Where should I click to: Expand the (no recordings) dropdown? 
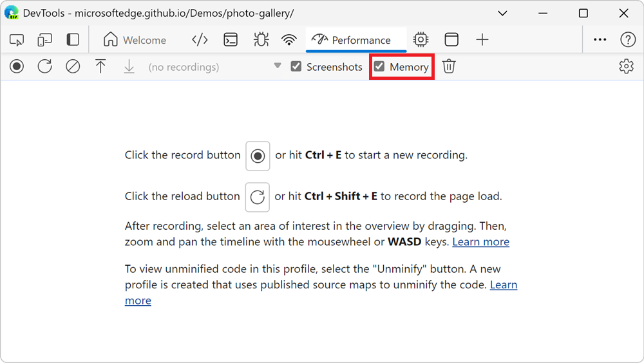click(x=214, y=66)
